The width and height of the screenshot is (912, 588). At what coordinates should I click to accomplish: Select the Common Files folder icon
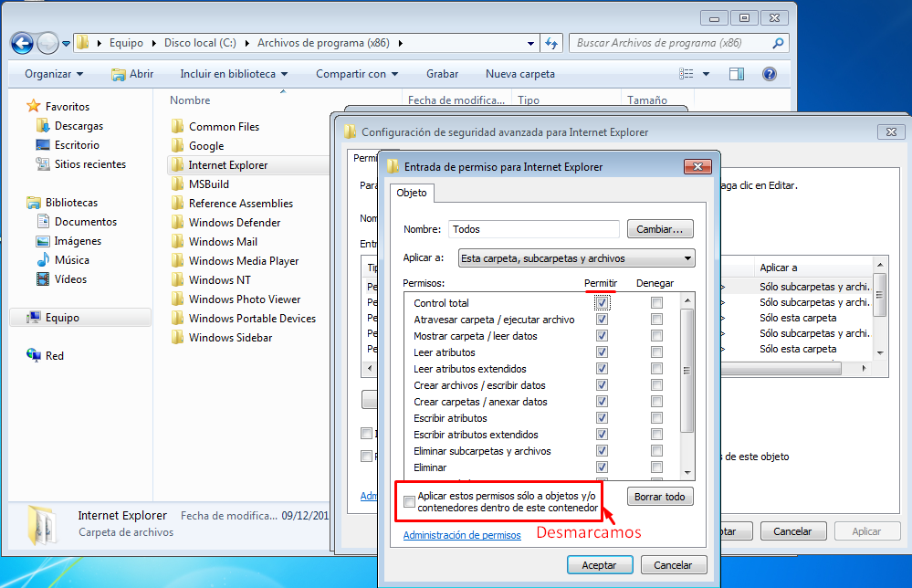click(x=177, y=126)
